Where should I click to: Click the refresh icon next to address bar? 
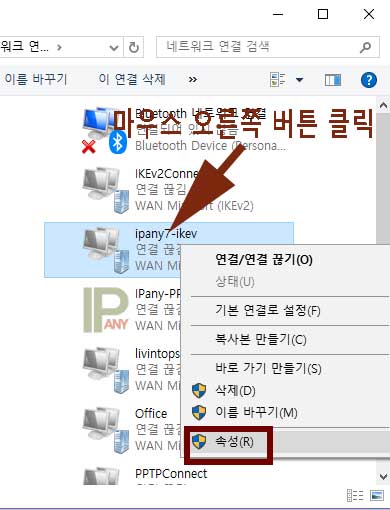(134, 48)
